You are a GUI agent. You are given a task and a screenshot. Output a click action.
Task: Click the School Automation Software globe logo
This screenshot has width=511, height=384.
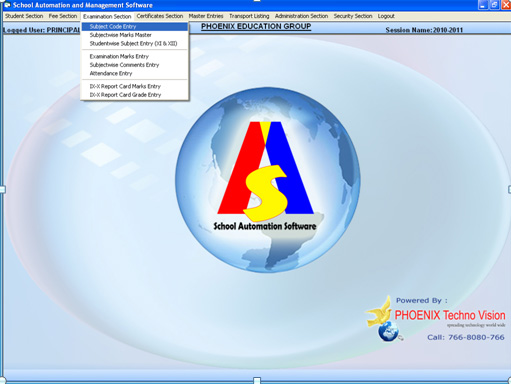click(x=267, y=180)
